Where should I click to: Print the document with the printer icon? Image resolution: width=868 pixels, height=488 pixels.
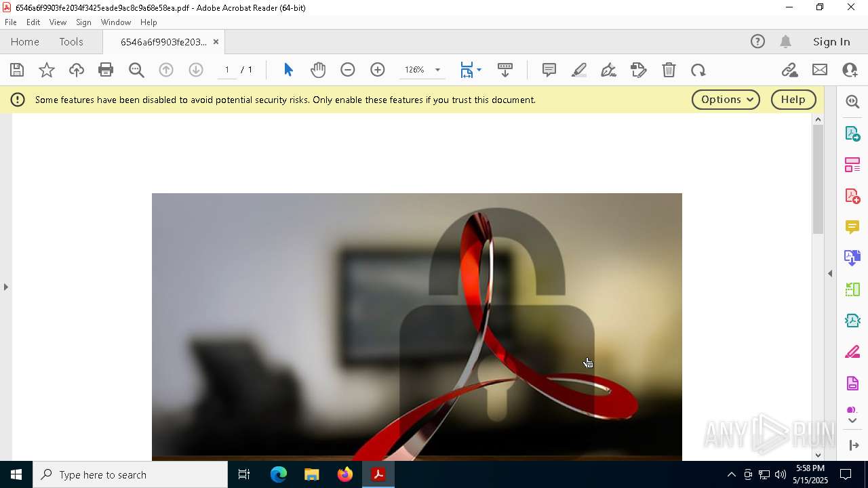pyautogui.click(x=106, y=70)
